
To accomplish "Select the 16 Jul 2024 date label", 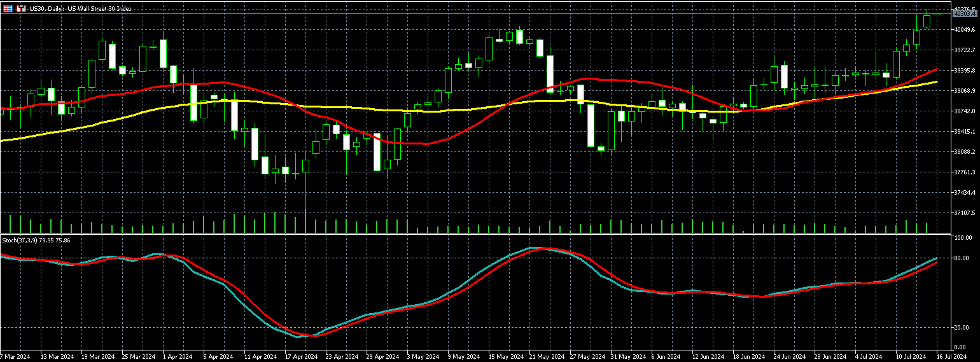I will click(951, 357).
